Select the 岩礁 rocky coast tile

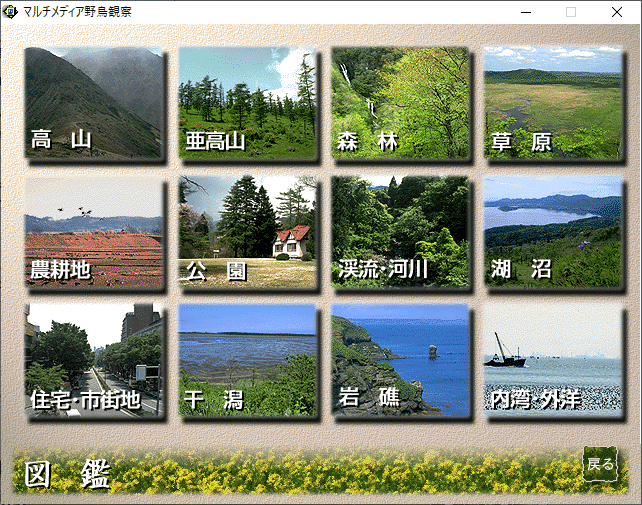[400, 360]
